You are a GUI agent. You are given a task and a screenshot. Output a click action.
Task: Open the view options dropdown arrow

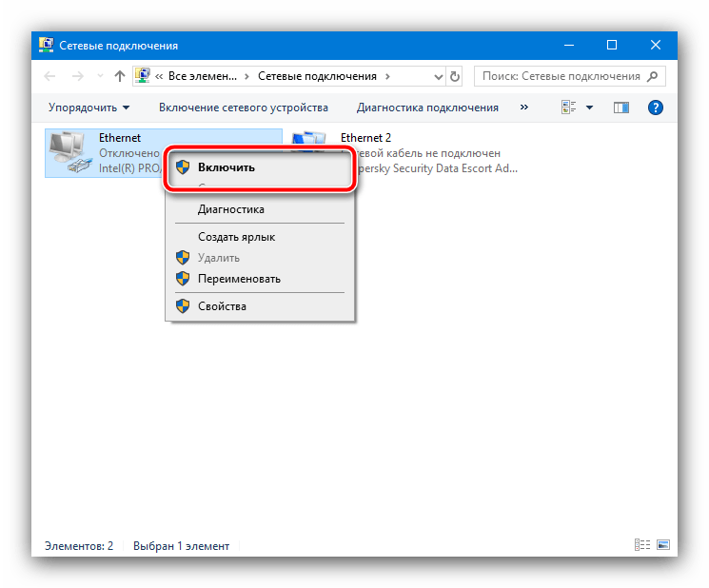[590, 108]
